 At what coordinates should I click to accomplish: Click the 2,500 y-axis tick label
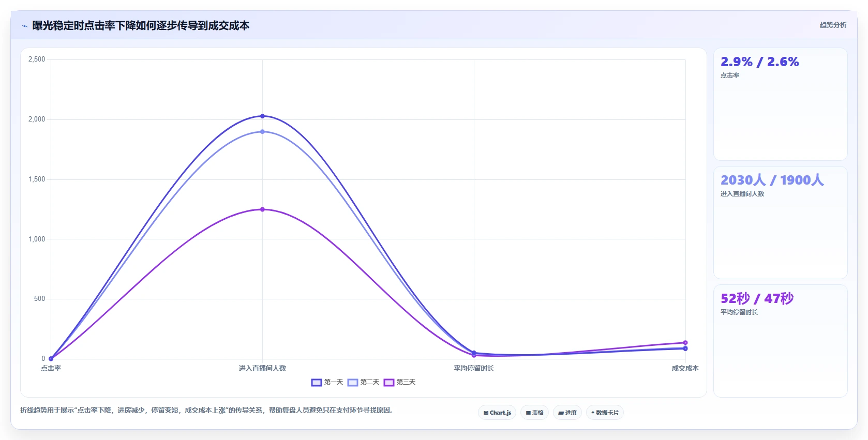[37, 59]
